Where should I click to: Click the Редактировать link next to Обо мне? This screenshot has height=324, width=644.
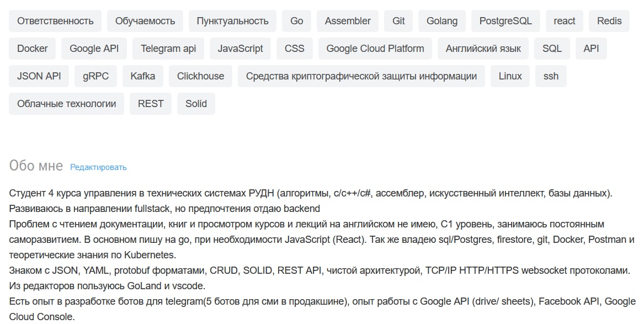98,167
